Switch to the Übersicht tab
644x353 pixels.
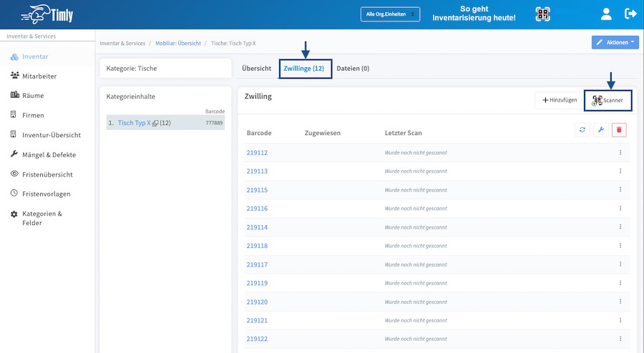[x=256, y=69]
